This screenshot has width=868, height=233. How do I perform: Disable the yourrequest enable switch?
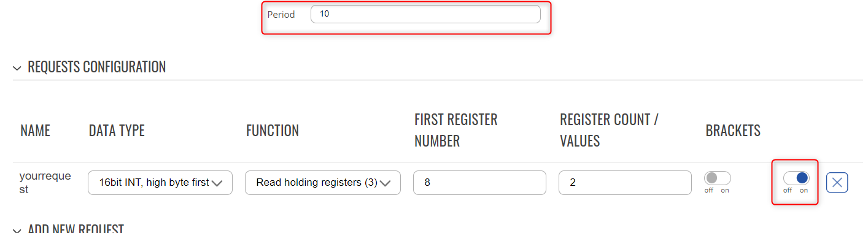click(796, 178)
